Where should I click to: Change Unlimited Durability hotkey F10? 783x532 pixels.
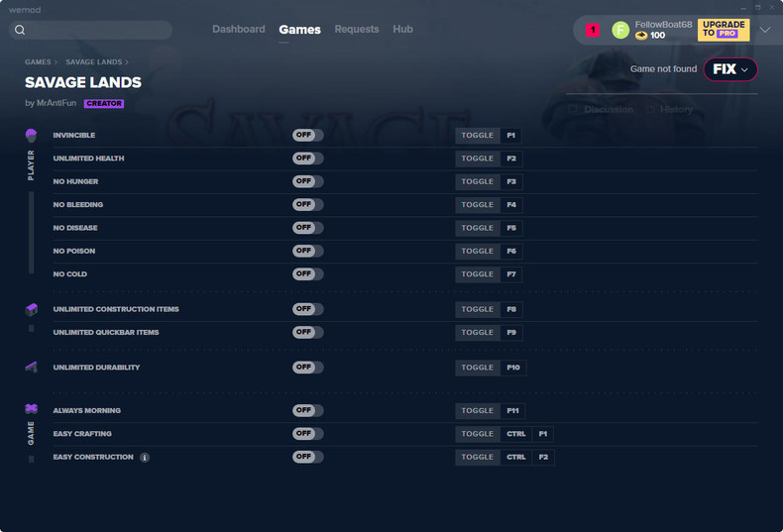pyautogui.click(x=513, y=368)
